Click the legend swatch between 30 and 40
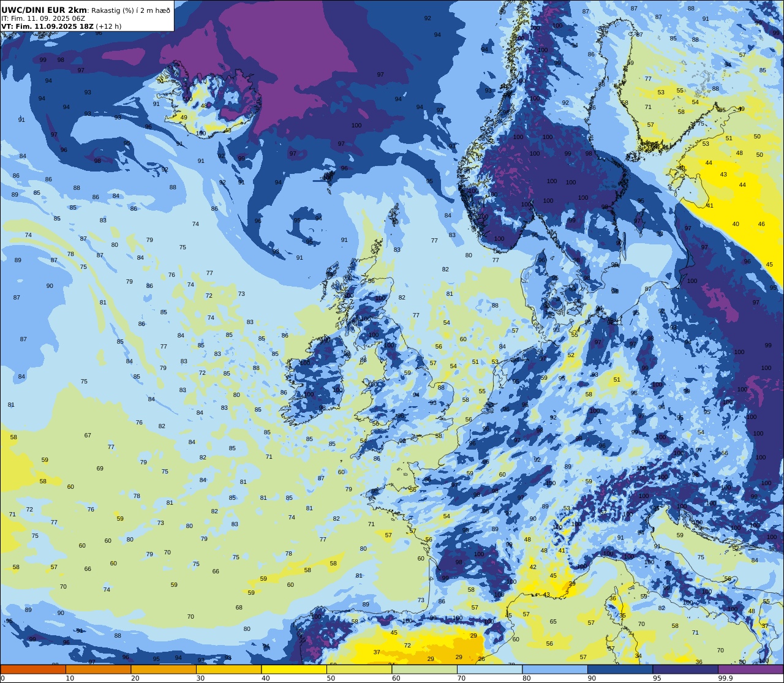 click(228, 669)
